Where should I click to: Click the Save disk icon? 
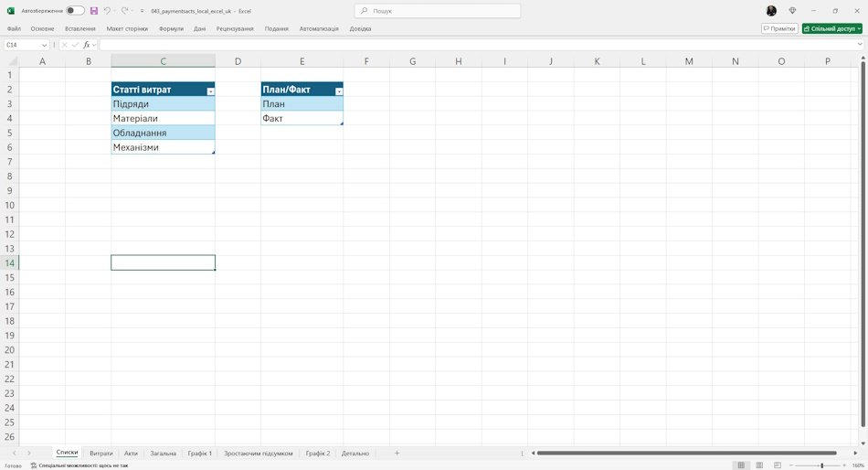tap(94, 11)
